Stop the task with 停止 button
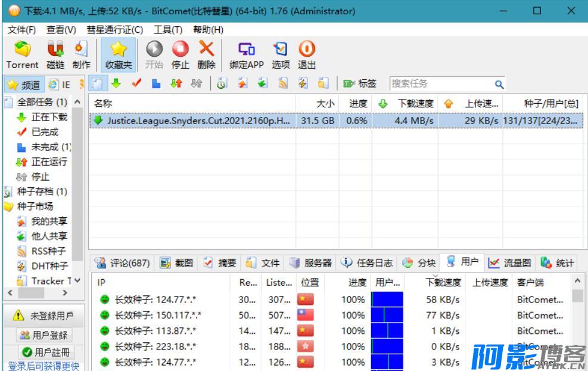This screenshot has height=371, width=588. pos(180,55)
